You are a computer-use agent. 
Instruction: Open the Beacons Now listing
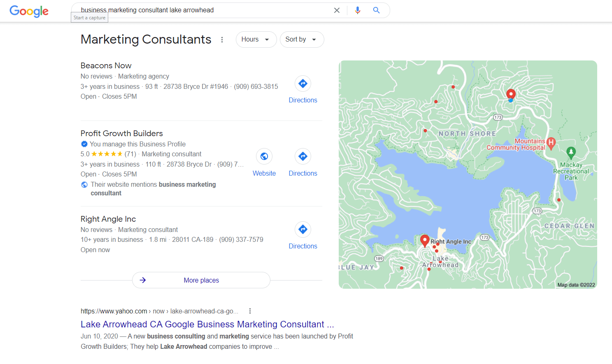pos(106,65)
